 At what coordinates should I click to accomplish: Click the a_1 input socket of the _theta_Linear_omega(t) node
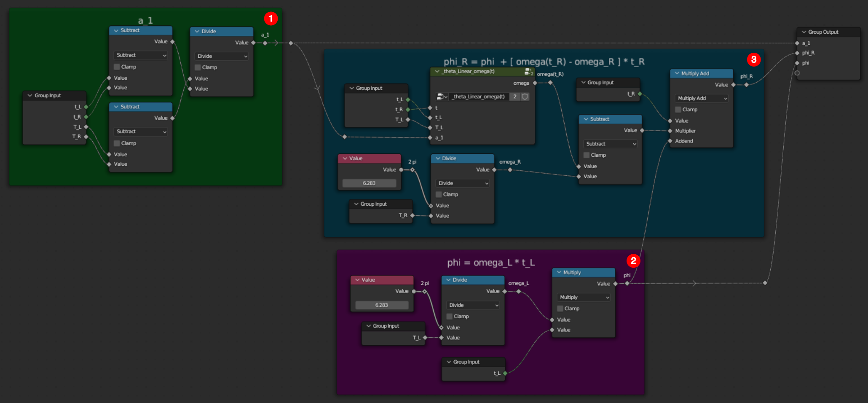(x=430, y=138)
